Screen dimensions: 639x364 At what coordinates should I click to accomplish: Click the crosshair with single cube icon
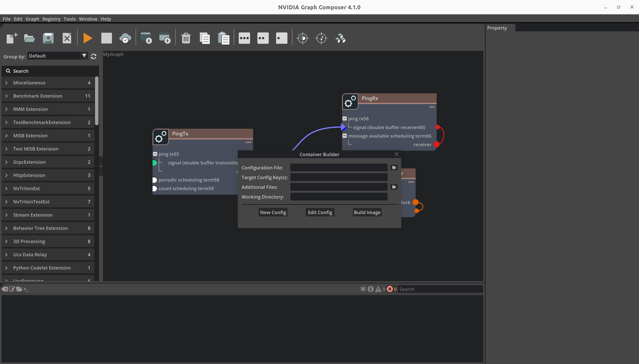tap(303, 38)
